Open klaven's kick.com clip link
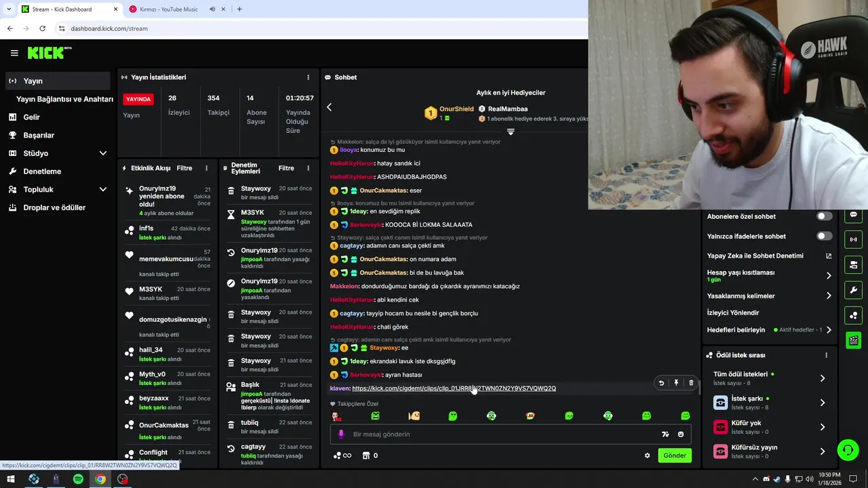 pyautogui.click(x=454, y=388)
